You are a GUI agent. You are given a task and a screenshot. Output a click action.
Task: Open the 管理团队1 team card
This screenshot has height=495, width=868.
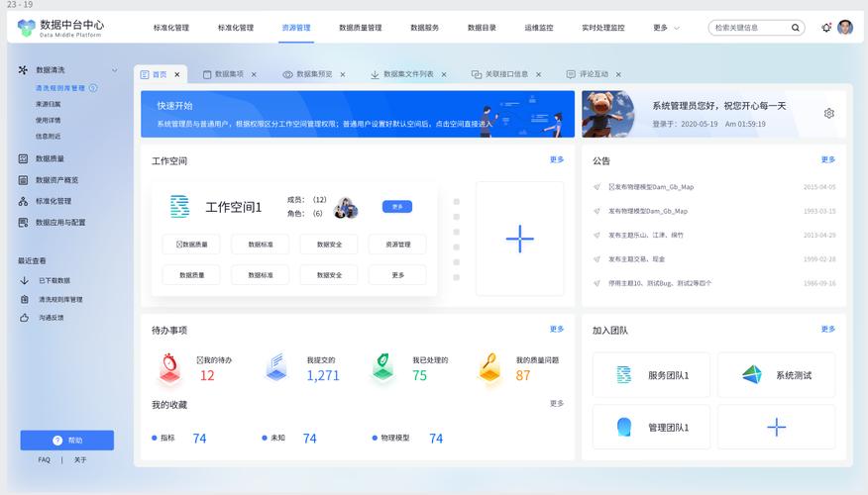pyautogui.click(x=652, y=427)
